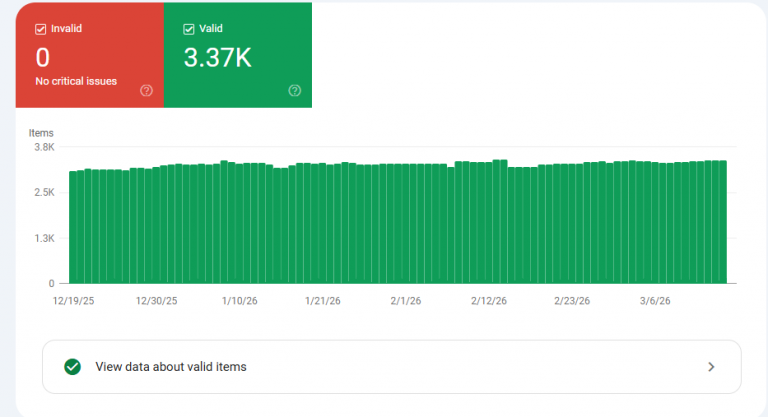Select the 1/21/26 axis date
Image resolution: width=768 pixels, height=417 pixels.
pos(322,300)
